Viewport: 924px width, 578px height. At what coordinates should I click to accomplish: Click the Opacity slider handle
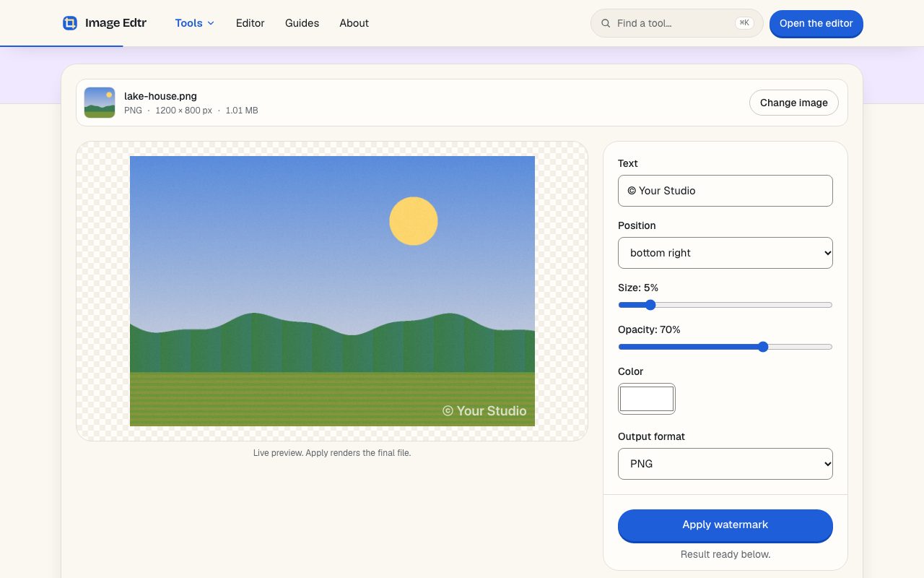(x=763, y=347)
